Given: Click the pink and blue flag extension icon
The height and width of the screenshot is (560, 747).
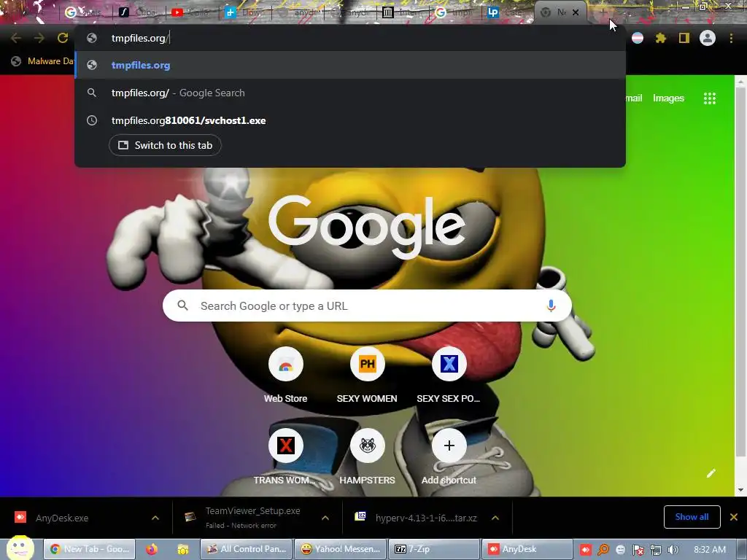Looking at the screenshot, I should 638,38.
